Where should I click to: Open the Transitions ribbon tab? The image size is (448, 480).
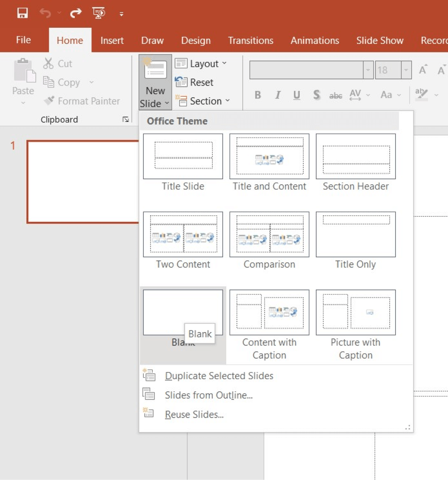click(250, 40)
